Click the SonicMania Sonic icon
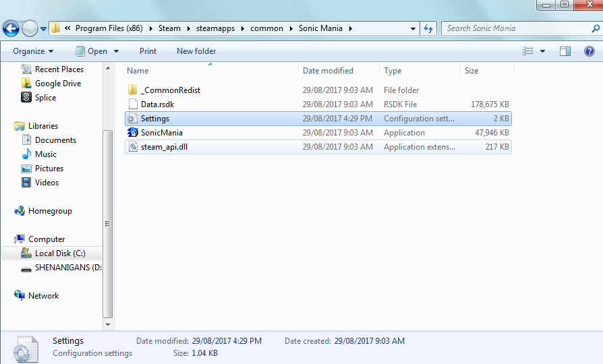The height and width of the screenshot is (364, 603). [x=133, y=132]
